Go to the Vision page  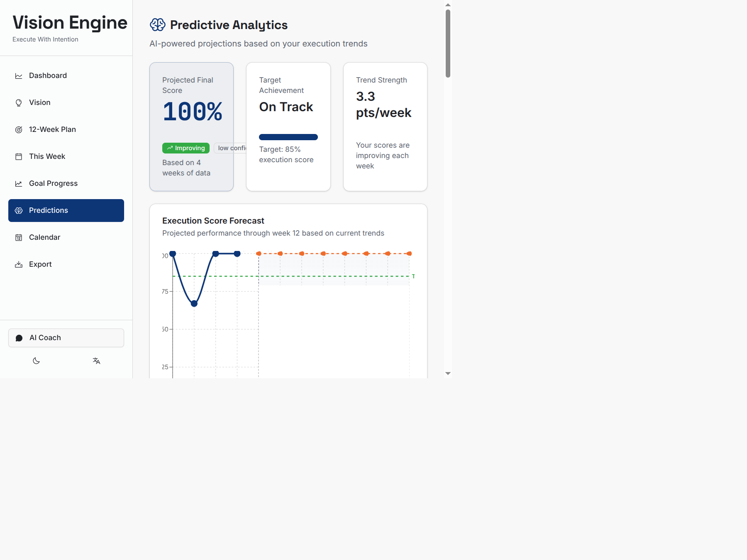click(x=66, y=102)
